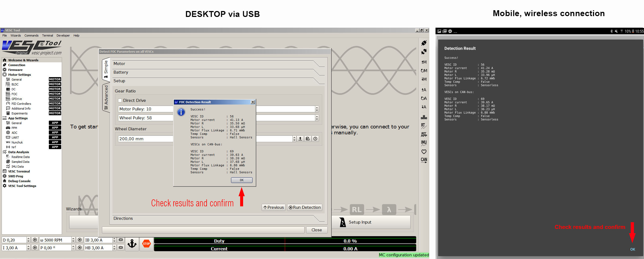Viewport: 644px width, 259px height.
Task: Click the play button next to I 3,00 A
Action: 35,247
